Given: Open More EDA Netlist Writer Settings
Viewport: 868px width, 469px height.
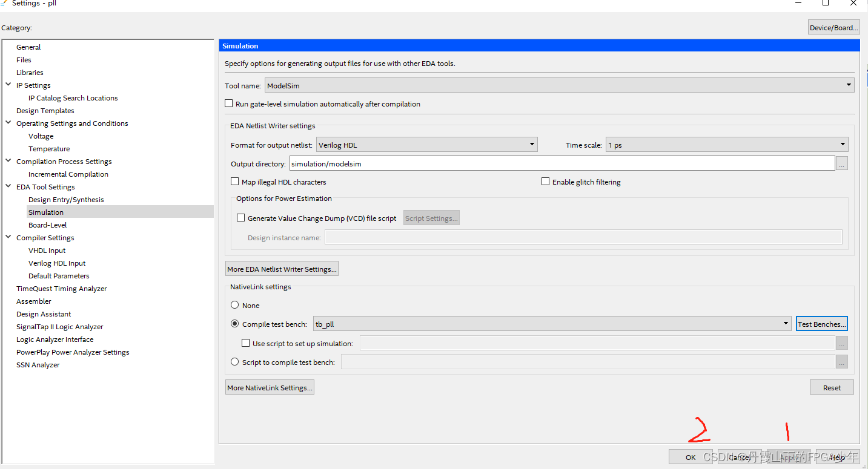Looking at the screenshot, I should pyautogui.click(x=282, y=269).
